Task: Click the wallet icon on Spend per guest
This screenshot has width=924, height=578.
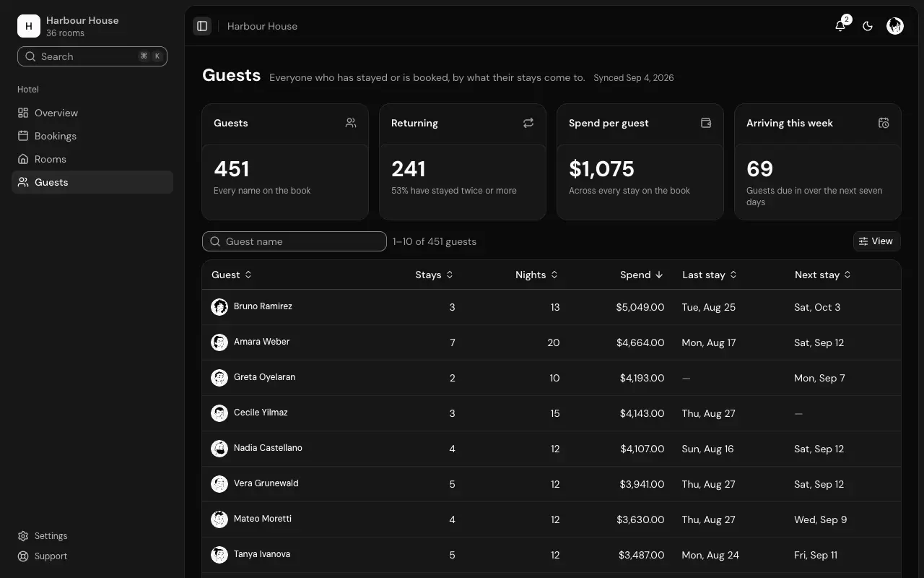Action: (x=706, y=123)
